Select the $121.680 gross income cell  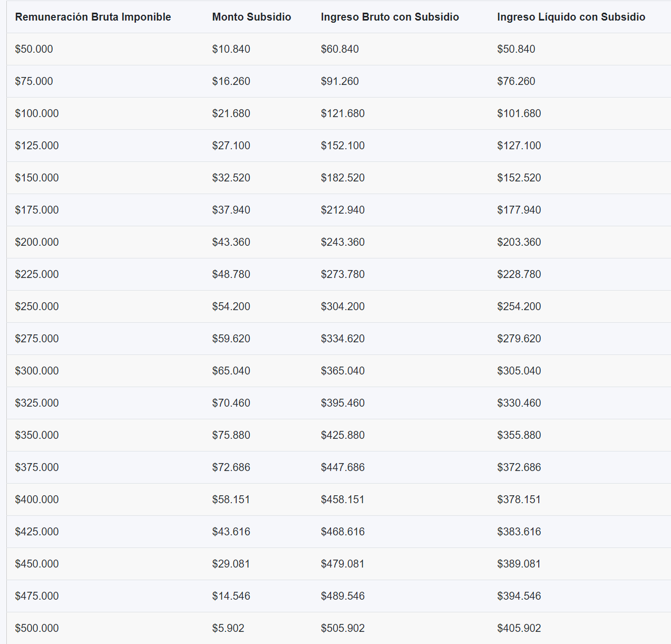[343, 113]
